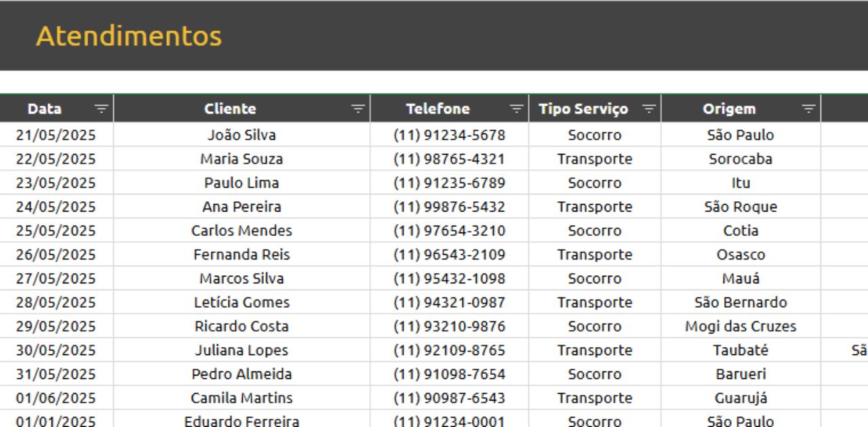Select phone number (11) 97654-3210
Viewport: 868px width, 427px height.
point(449,230)
